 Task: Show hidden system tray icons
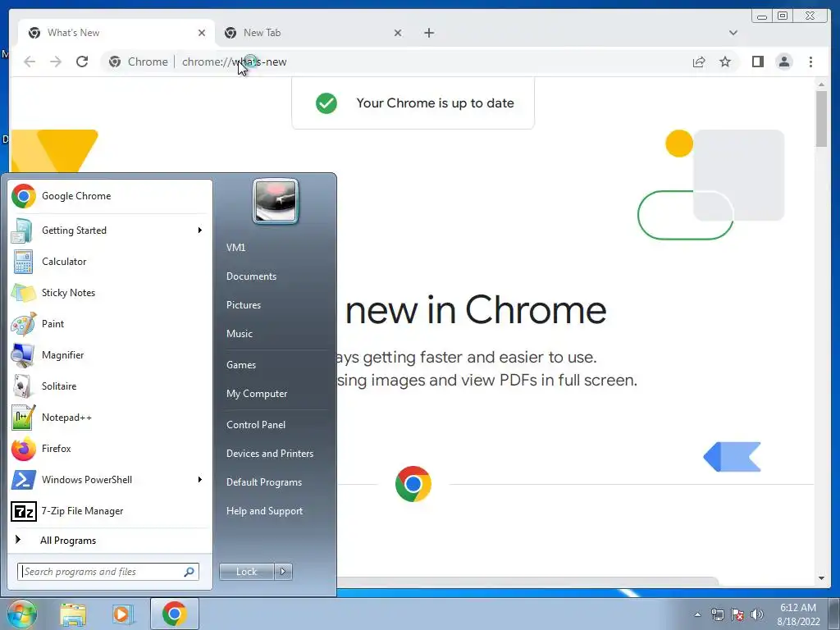pyautogui.click(x=697, y=614)
